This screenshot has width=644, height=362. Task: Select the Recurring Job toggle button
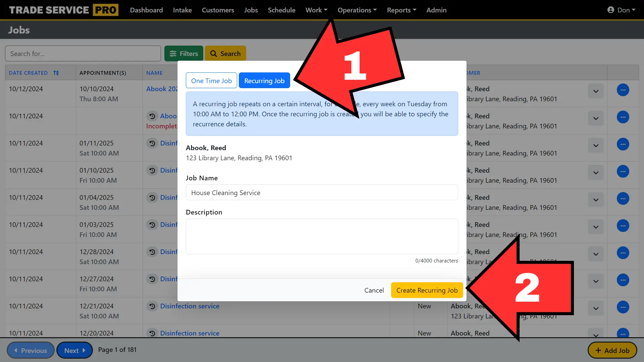click(x=265, y=80)
